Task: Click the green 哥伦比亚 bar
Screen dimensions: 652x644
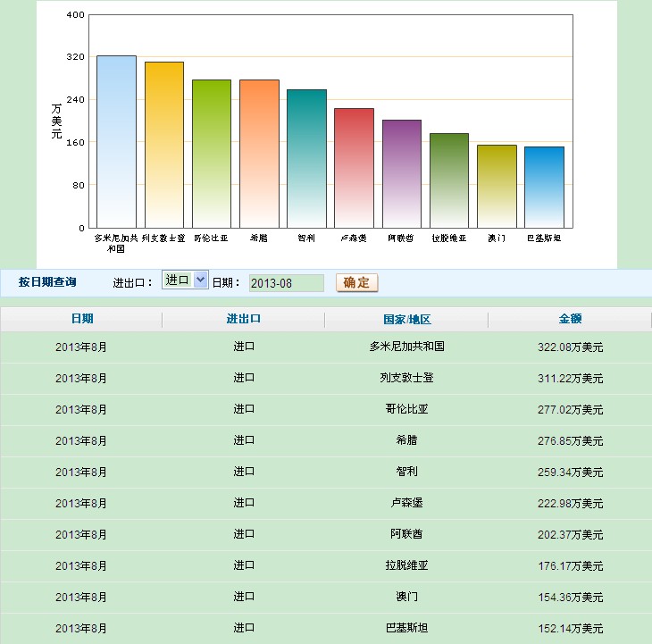Action: [212, 154]
